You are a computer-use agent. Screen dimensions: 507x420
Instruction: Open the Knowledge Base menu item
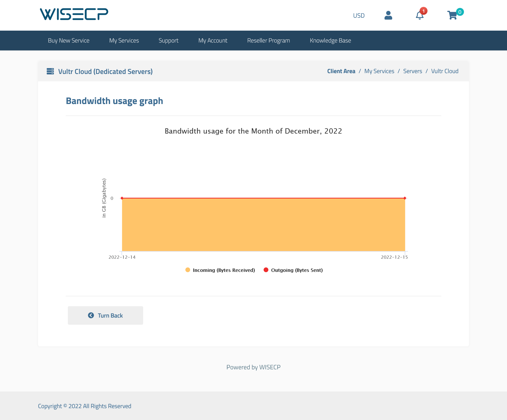pos(330,40)
